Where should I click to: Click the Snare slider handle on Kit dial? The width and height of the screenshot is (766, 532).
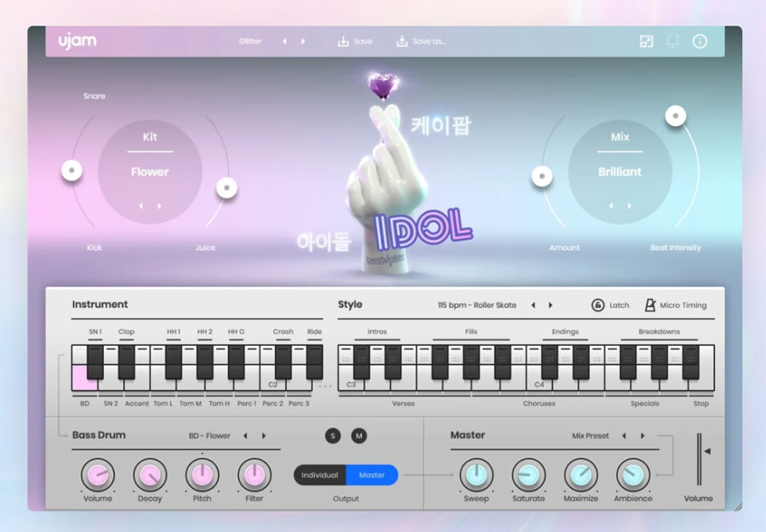point(71,170)
